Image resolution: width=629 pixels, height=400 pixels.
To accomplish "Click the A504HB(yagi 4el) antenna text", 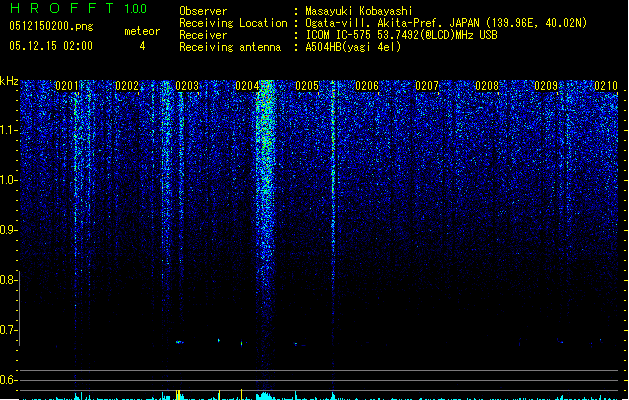I will click(x=353, y=47).
